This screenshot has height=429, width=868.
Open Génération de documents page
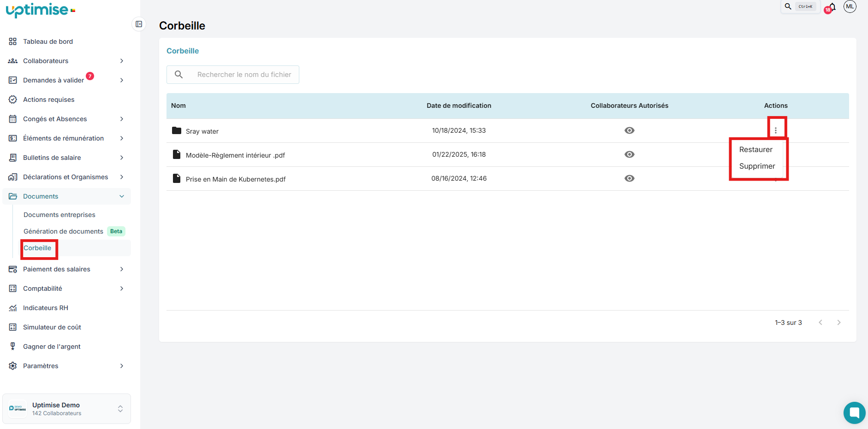coord(63,231)
